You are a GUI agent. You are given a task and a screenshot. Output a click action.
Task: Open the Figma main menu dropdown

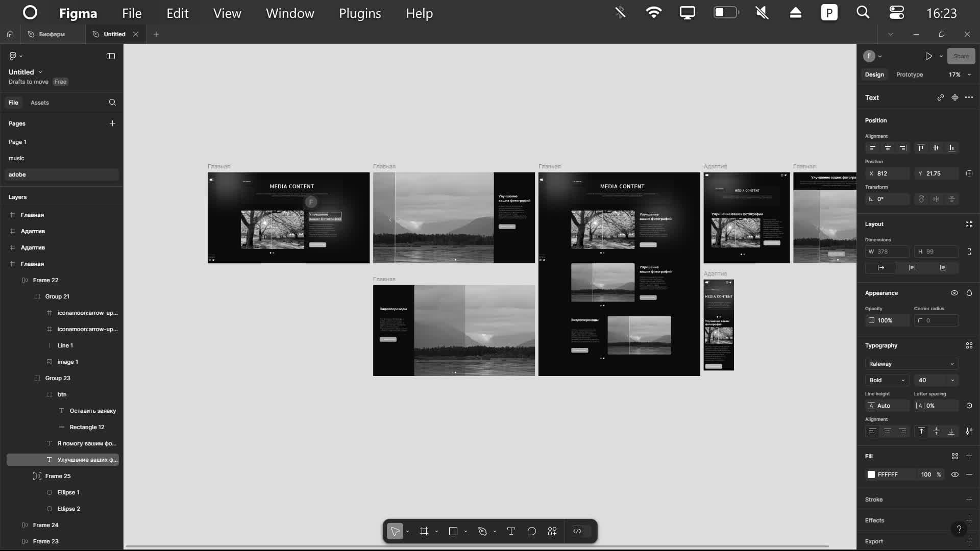coord(16,56)
